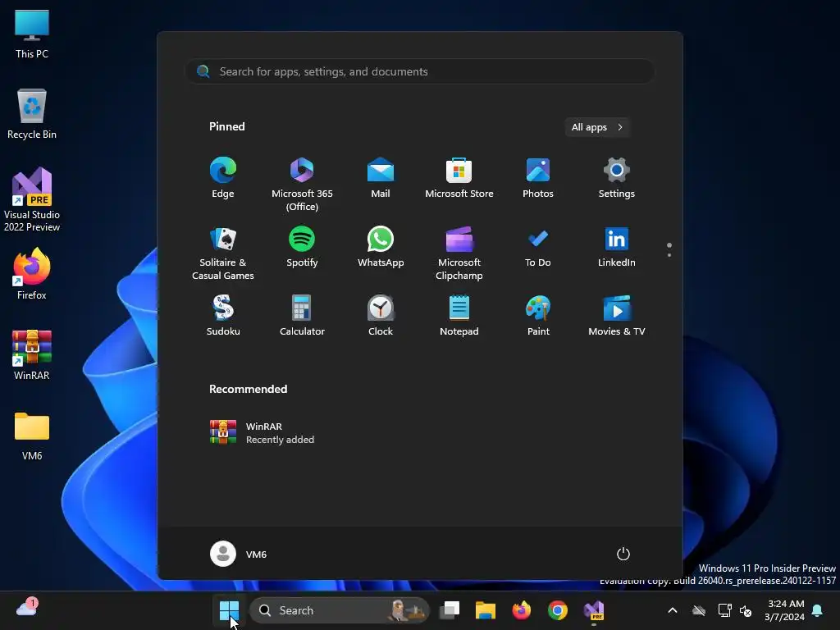
Task: Go to next page of pinned apps
Action: (669, 255)
